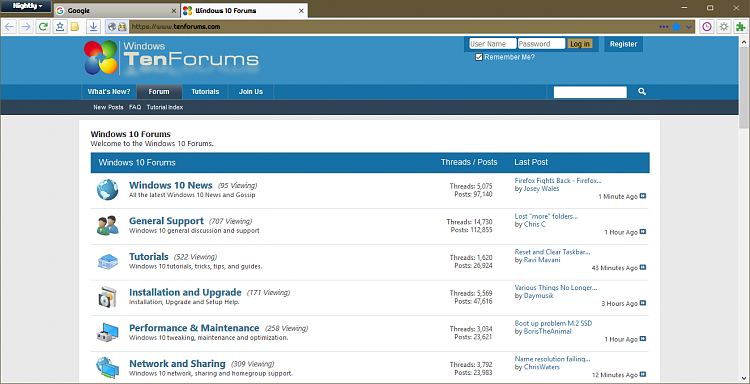This screenshot has height=384, width=750.
Task: Click the Tutorials forum book icon
Action: (x=108, y=261)
